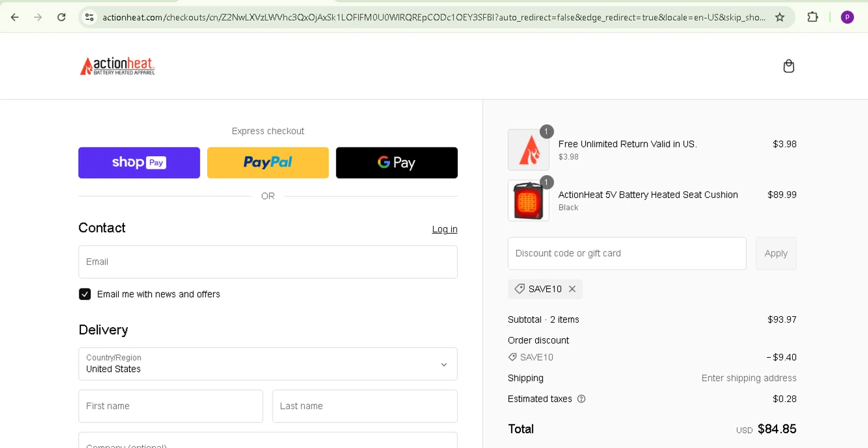Click the SAVE10 tag icon under Order discount
The width and height of the screenshot is (868, 448).
tap(512, 357)
